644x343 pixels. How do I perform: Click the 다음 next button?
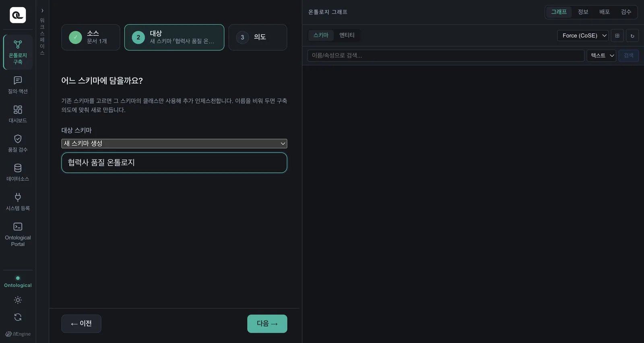click(x=267, y=324)
